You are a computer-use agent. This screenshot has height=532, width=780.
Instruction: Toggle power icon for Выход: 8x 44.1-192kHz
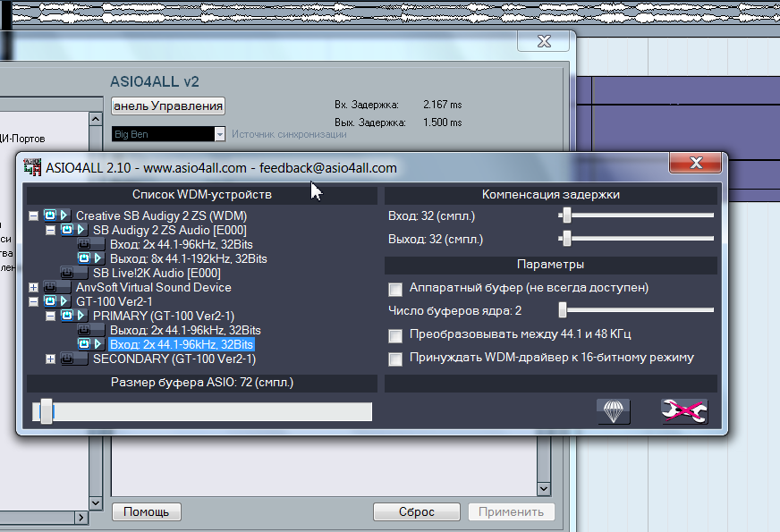(84, 258)
